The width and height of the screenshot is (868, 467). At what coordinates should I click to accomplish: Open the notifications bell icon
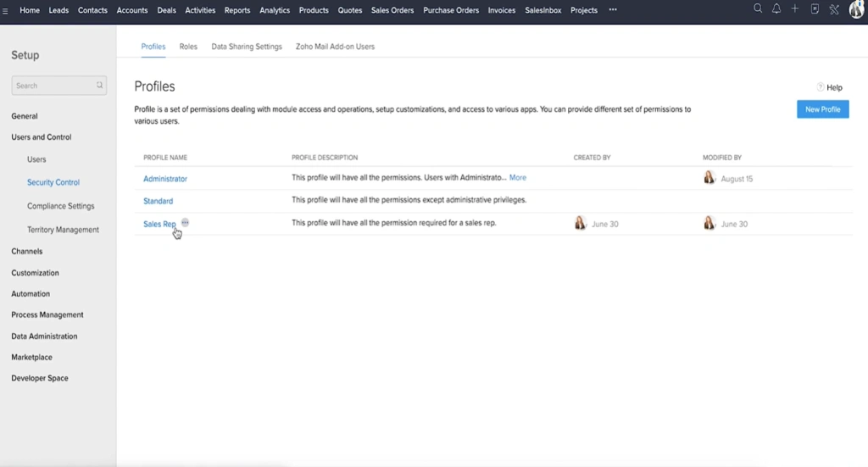pos(776,8)
